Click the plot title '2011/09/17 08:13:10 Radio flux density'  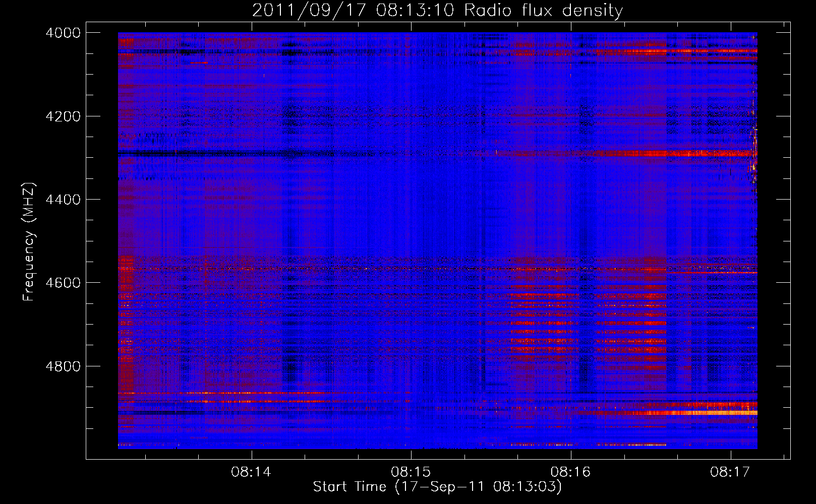tap(437, 11)
